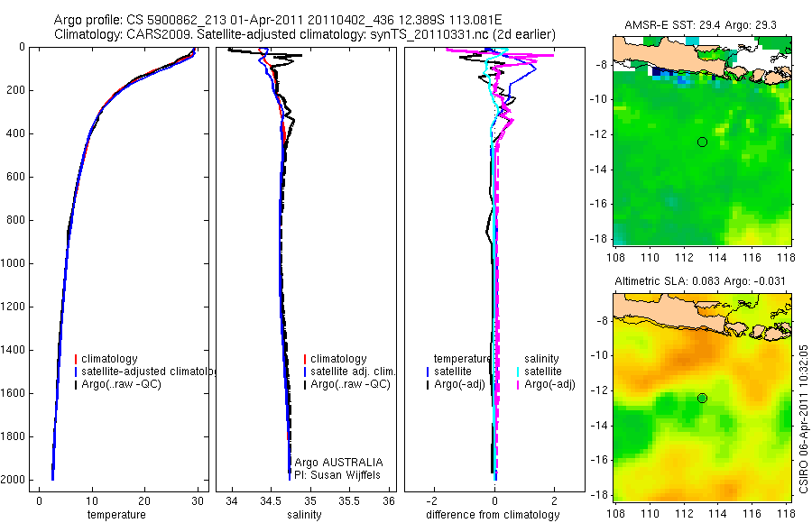Click longitude tick 114 on SST map
812x523 pixels.
click(717, 257)
